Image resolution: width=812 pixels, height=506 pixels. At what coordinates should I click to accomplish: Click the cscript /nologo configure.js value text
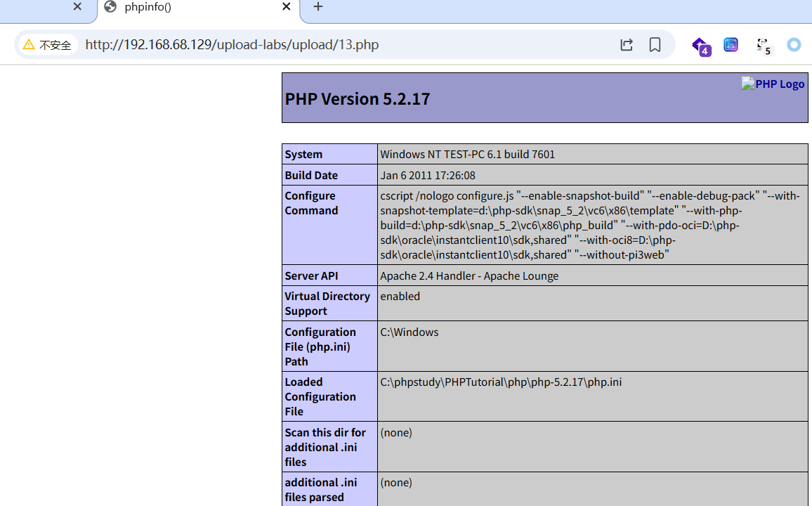point(590,226)
